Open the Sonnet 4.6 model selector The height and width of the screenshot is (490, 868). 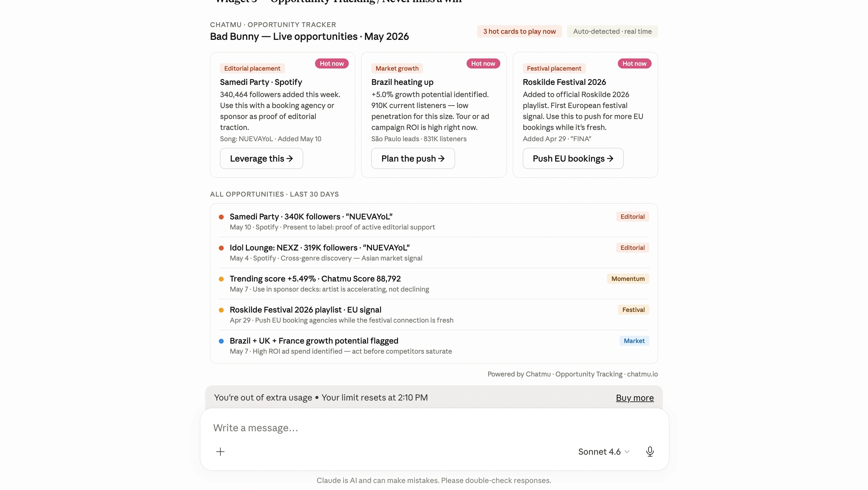click(604, 452)
